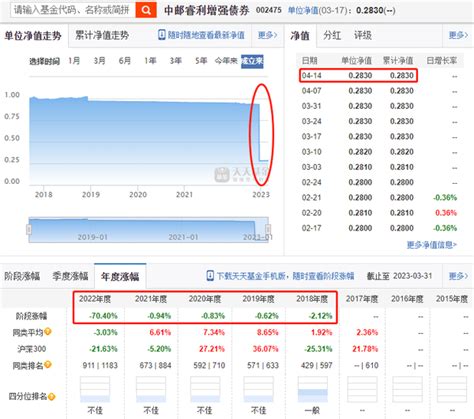Click the 02-21 row's -0.36% growth value
This screenshot has height=419, width=474.
click(x=445, y=198)
